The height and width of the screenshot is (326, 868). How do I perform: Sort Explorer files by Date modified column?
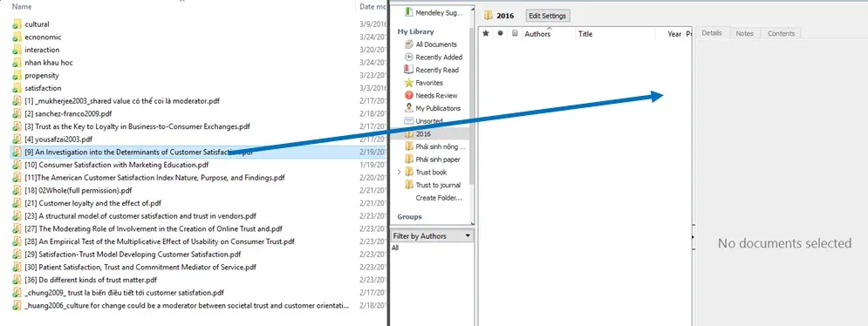pos(372,7)
